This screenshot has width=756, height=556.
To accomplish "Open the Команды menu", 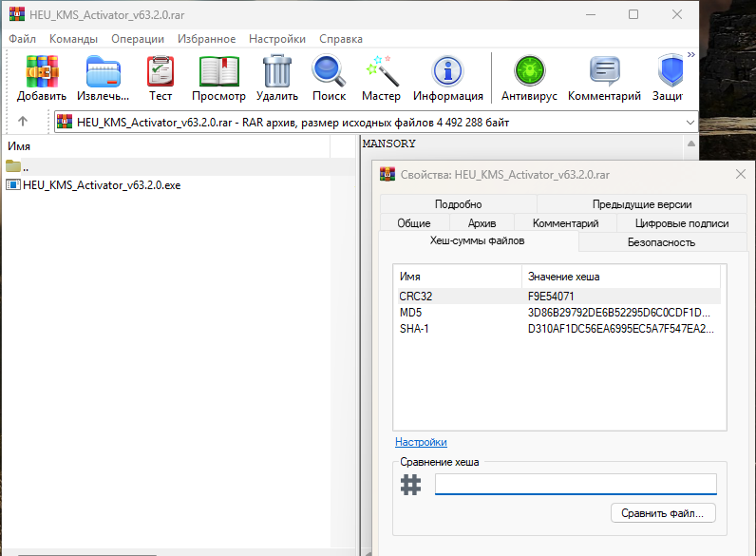I will pos(73,39).
